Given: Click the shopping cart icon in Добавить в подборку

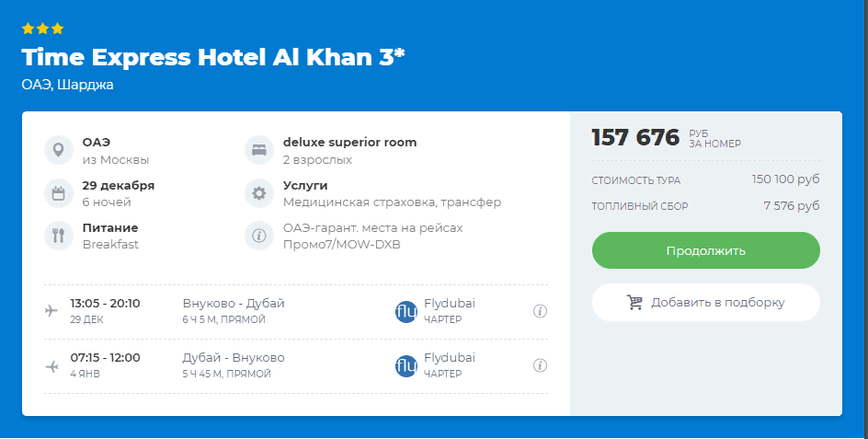Looking at the screenshot, I should click(634, 302).
